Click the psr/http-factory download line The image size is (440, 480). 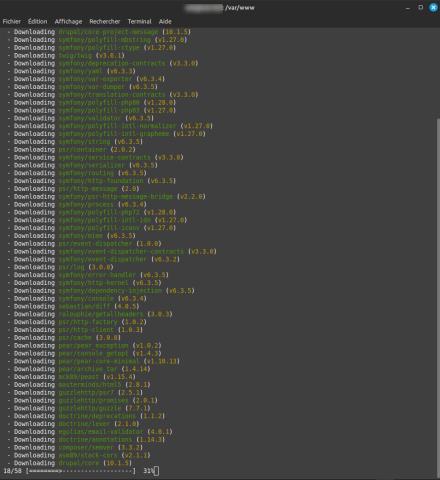pos(77,322)
